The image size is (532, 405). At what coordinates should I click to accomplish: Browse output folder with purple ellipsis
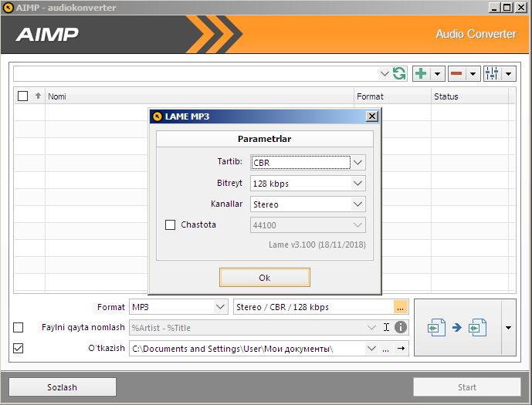(385, 349)
